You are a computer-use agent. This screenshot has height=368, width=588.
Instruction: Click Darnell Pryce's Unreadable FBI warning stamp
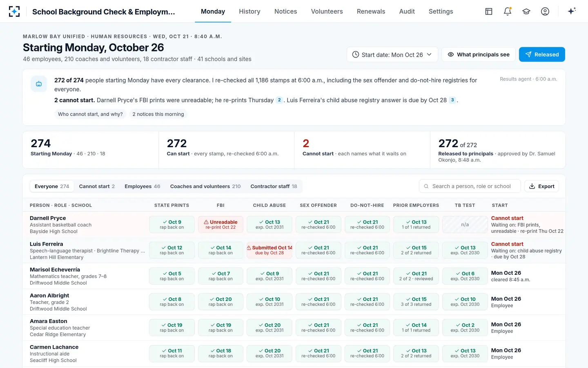pos(220,224)
